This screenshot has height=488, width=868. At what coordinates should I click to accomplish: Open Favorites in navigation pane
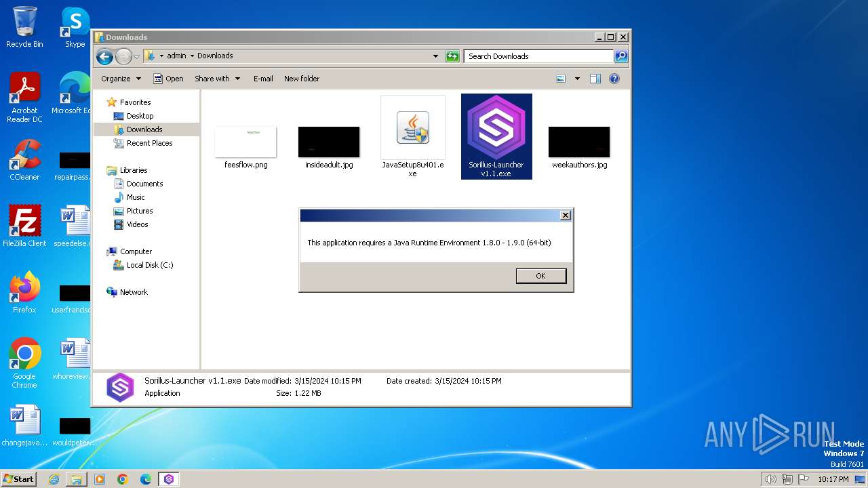(129, 102)
